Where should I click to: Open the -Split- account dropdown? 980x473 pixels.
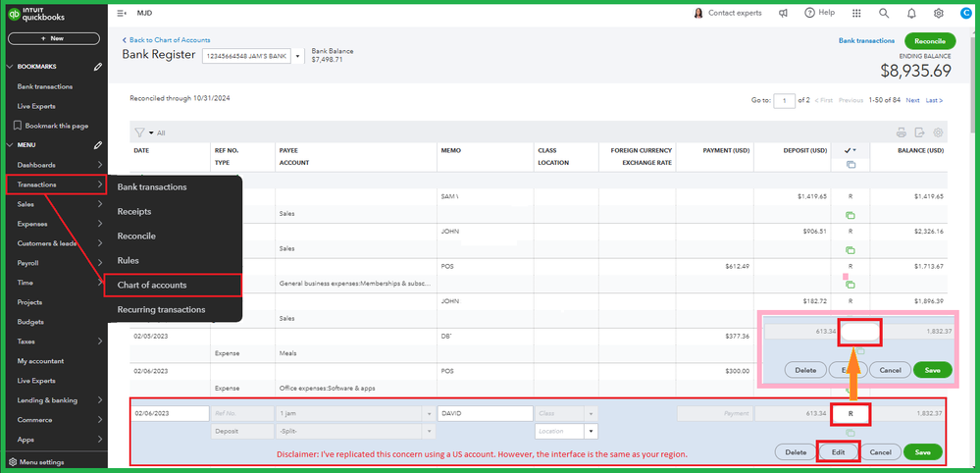pos(429,431)
